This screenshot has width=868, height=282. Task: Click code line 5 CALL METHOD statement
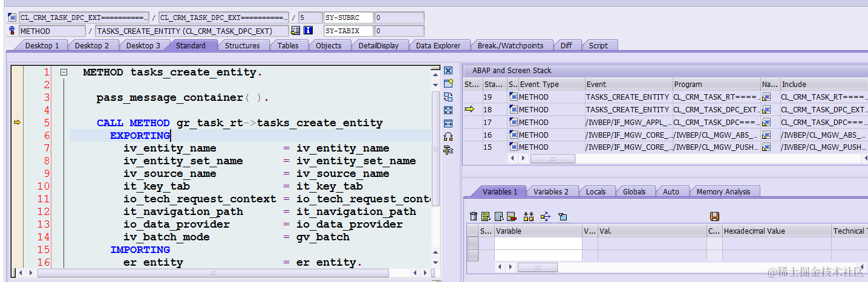tap(240, 123)
